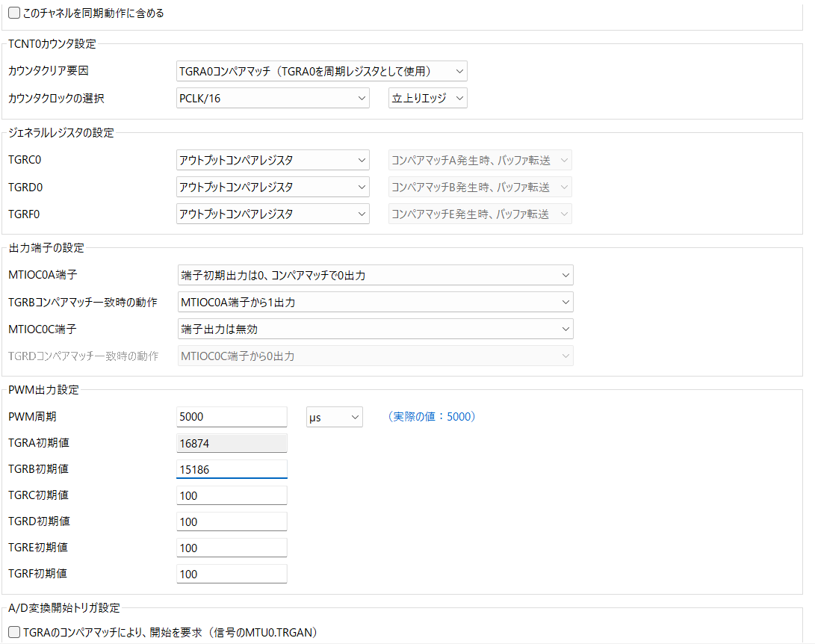815x644 pixels.
Task: Click the TGRE初期値 input field
Action: (232, 548)
